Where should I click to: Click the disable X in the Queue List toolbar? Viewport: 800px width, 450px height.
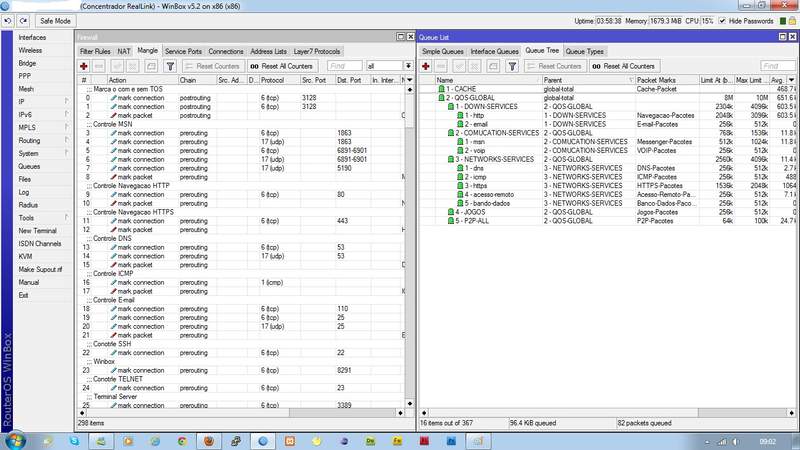[474, 66]
